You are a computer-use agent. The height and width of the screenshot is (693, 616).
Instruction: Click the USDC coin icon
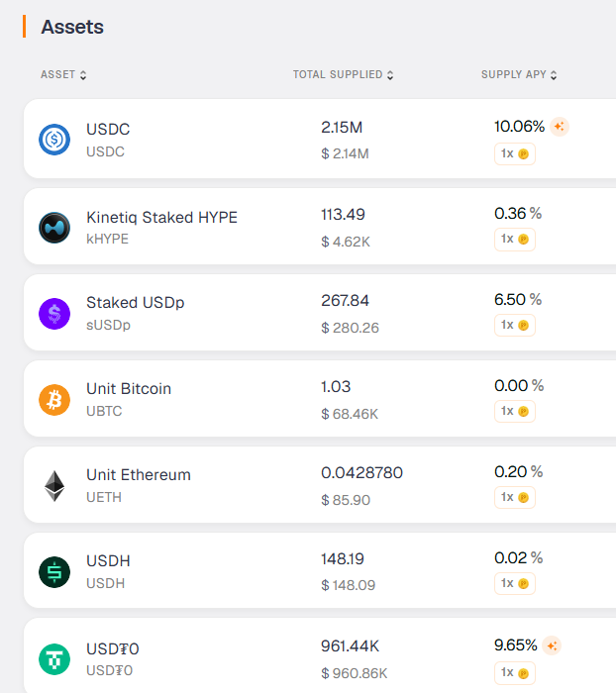click(x=54, y=140)
